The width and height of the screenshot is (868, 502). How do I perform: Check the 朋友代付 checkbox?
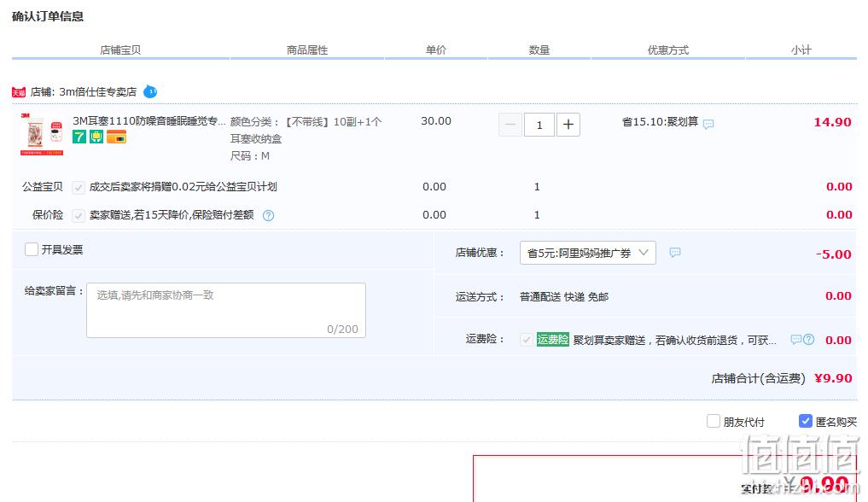click(714, 421)
